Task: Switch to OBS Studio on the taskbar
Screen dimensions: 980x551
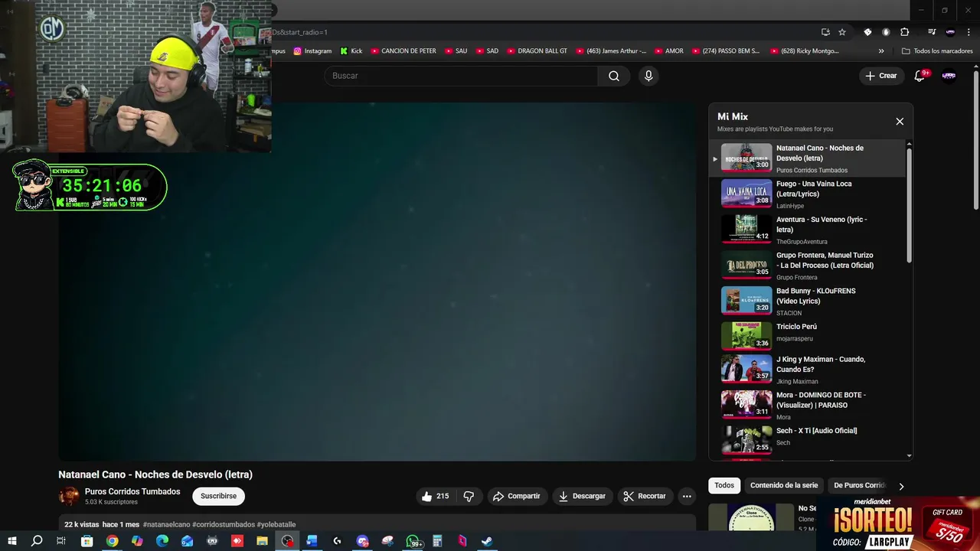Action: click(287, 541)
